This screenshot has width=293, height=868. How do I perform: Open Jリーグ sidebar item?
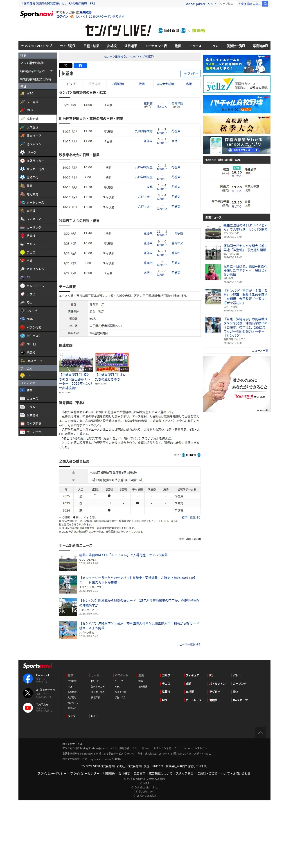point(37,152)
